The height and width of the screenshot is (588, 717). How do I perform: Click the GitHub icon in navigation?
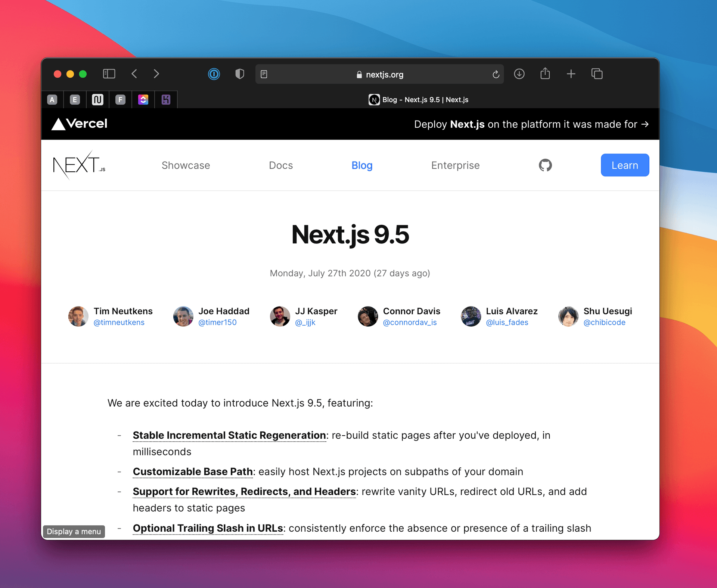point(546,165)
